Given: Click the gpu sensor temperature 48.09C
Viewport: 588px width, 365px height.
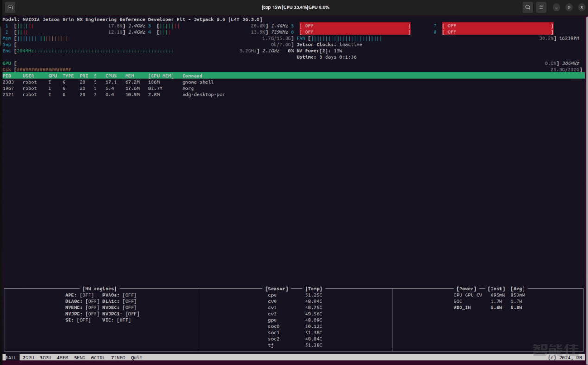Looking at the screenshot, I should [313, 320].
